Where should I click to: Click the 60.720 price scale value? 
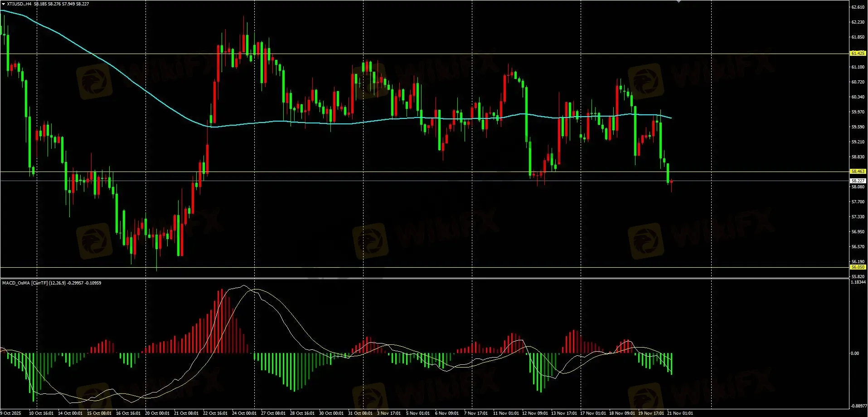point(858,82)
